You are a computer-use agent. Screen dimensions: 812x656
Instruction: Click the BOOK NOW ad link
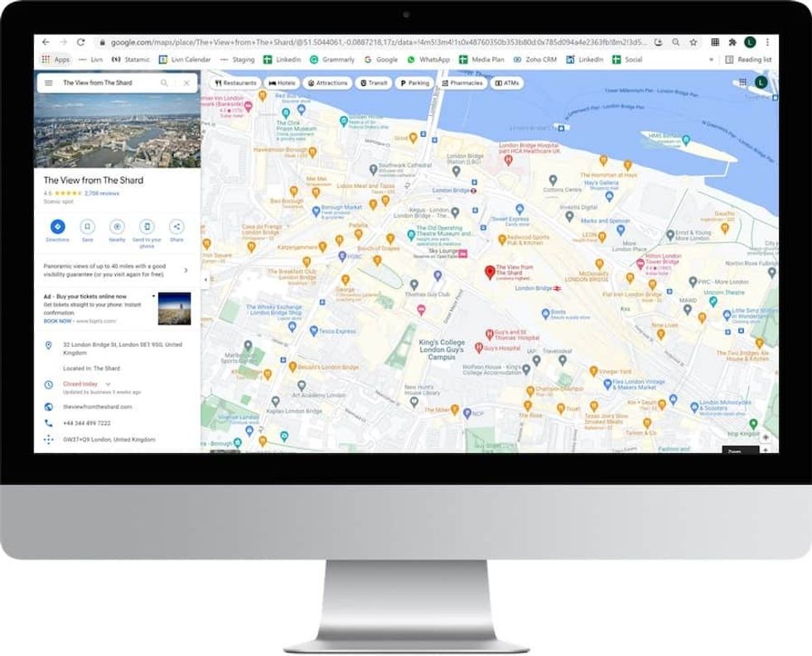point(57,320)
